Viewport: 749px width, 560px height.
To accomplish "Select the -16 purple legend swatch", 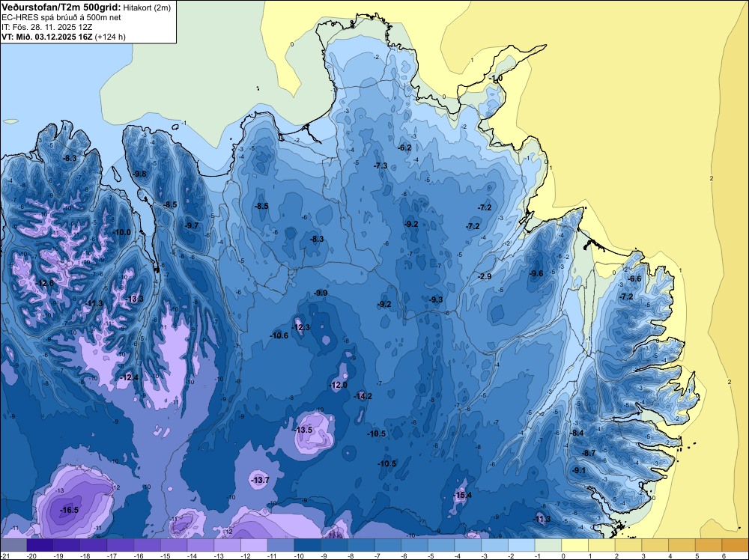I will pos(147,545).
